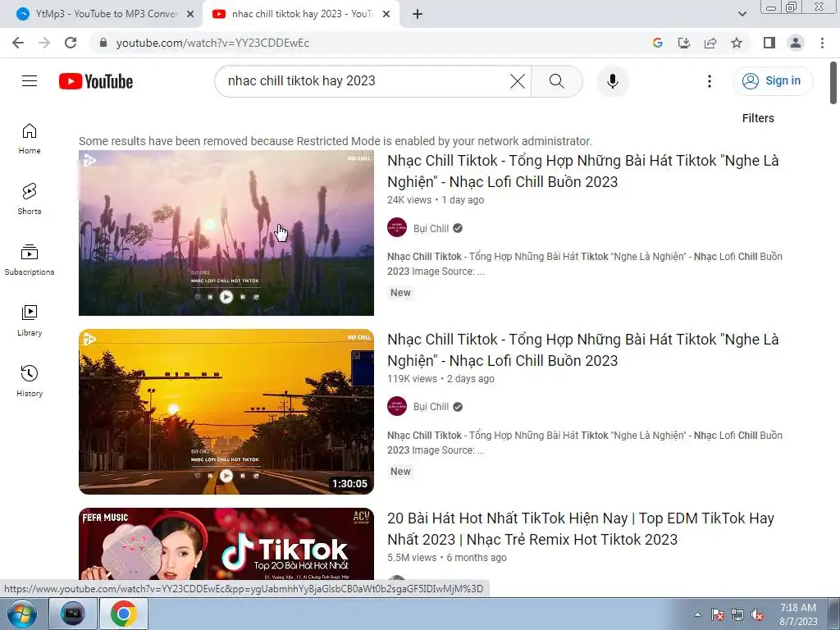Viewport: 840px width, 630px height.
Task: Reload the page
Action: (71, 43)
